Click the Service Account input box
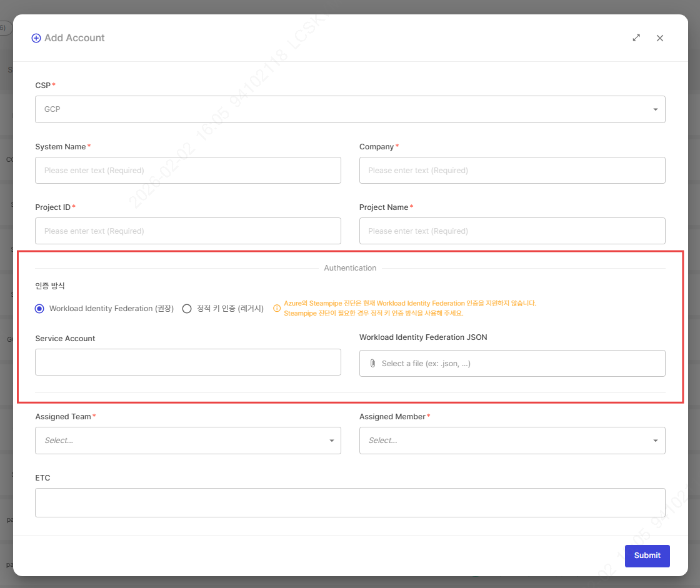 [187, 362]
